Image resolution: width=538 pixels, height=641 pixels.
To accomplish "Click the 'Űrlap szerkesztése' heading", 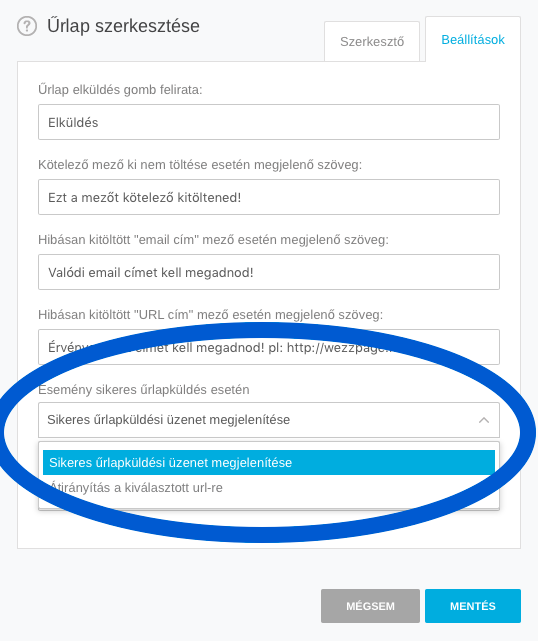I will (123, 26).
